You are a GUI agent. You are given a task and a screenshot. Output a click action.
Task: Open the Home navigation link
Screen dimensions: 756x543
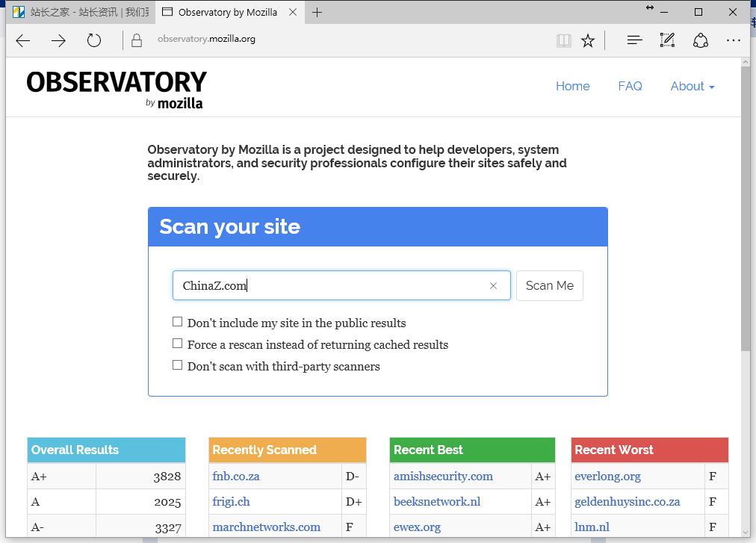coord(572,87)
